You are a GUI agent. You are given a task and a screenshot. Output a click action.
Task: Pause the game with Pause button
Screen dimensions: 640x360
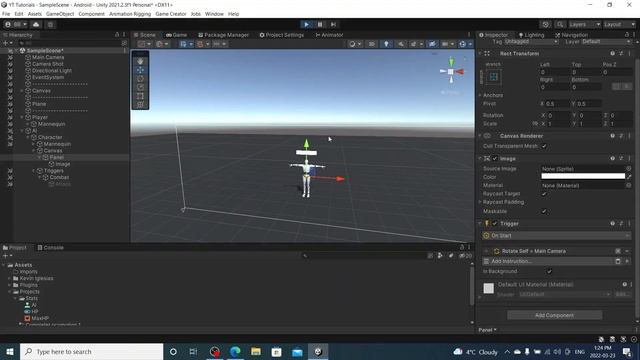pyautogui.click(x=320, y=24)
